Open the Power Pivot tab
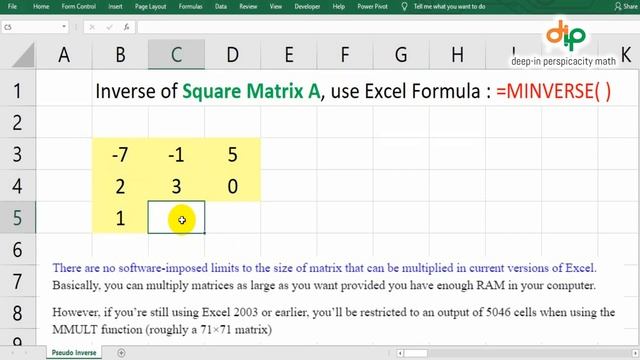 tap(372, 7)
